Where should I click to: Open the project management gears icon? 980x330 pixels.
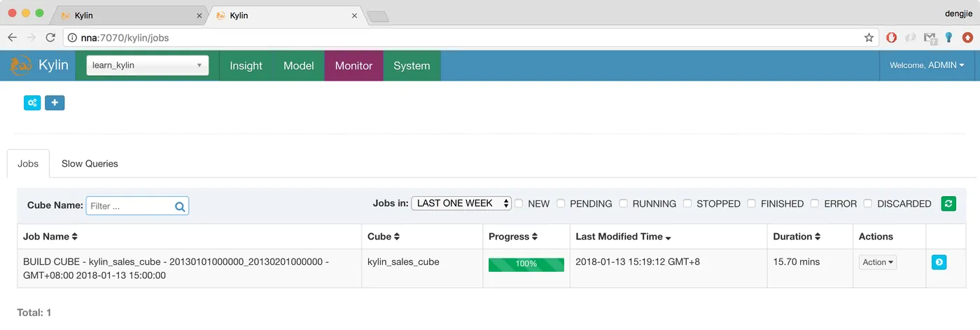tap(32, 103)
